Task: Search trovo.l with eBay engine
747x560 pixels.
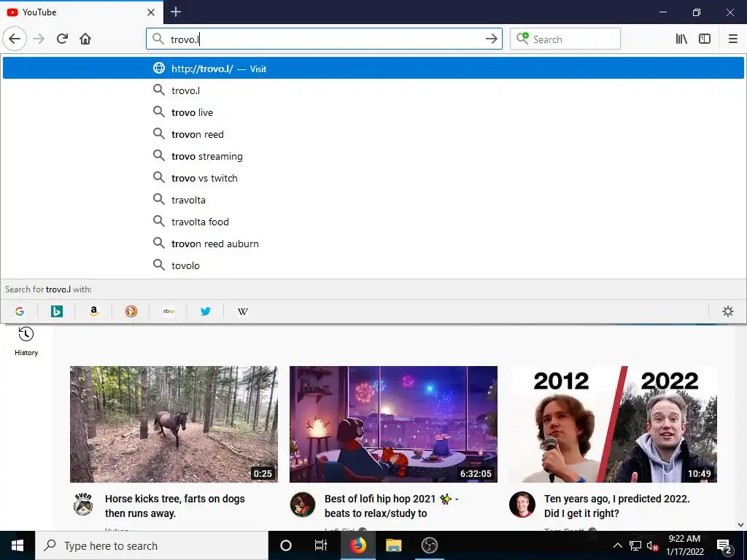Action: click(169, 311)
